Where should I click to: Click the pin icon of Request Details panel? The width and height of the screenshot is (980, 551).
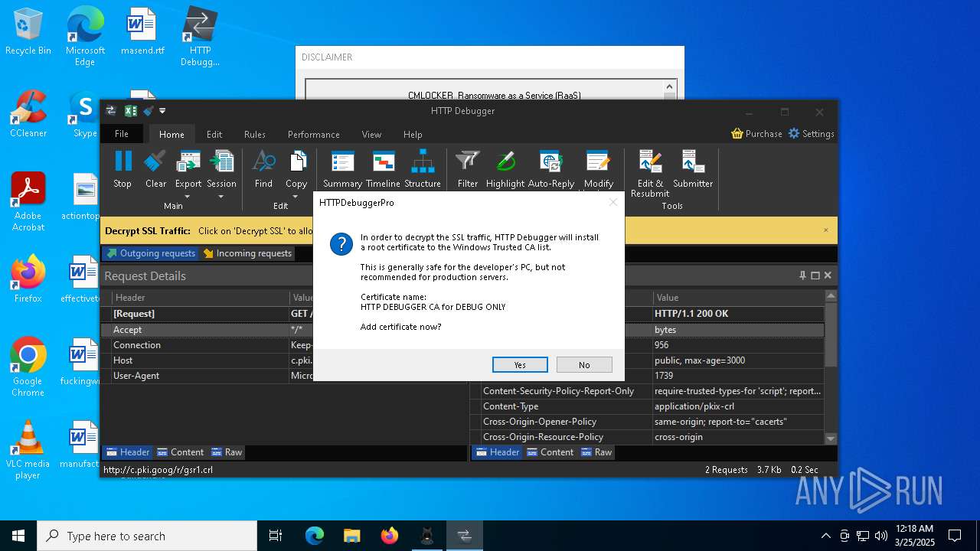pos(802,275)
